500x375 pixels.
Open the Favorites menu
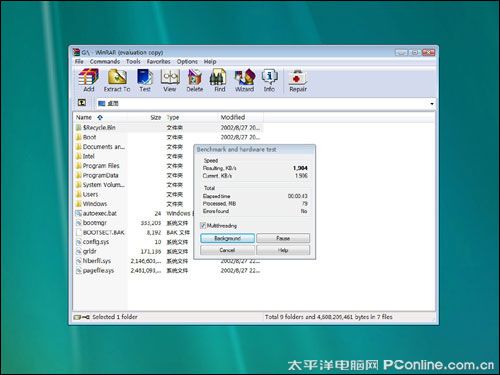pos(158,62)
